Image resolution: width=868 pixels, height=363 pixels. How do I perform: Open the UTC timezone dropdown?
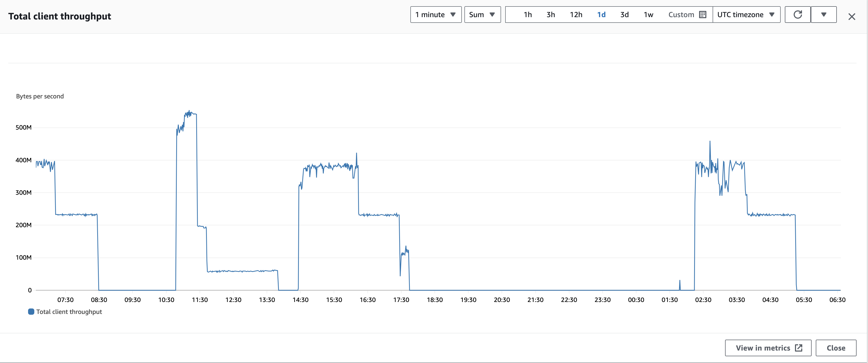pyautogui.click(x=746, y=15)
